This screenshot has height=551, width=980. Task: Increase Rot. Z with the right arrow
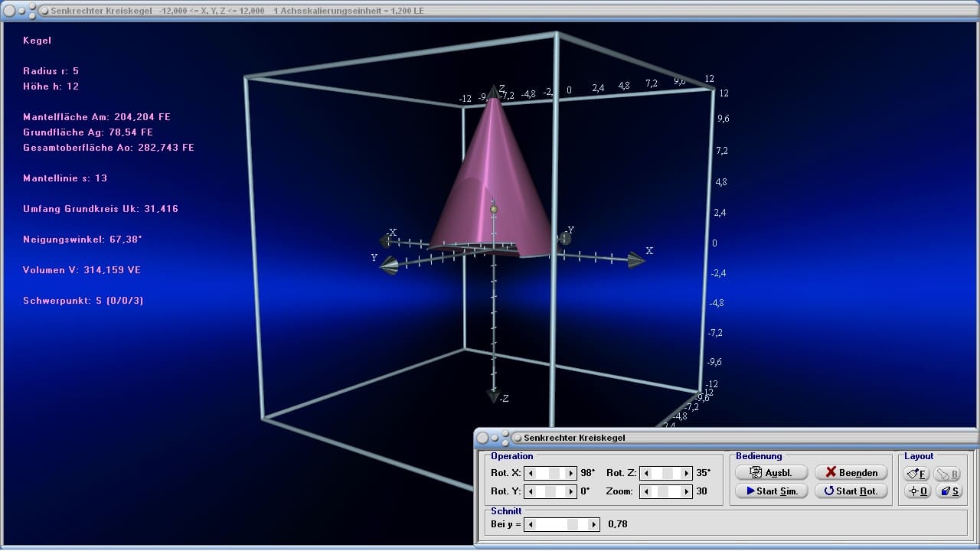(x=686, y=473)
